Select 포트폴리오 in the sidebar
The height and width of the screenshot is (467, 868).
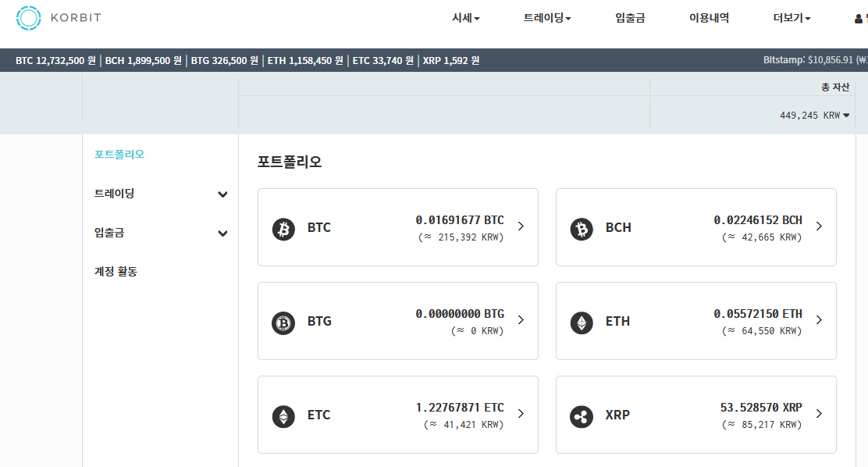[119, 155]
